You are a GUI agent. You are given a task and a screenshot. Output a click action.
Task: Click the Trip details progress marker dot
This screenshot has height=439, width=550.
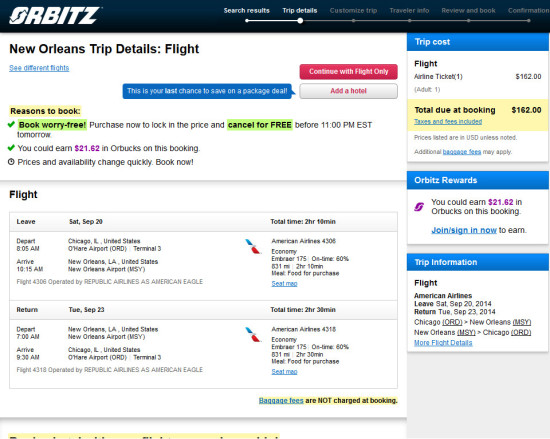(x=300, y=21)
